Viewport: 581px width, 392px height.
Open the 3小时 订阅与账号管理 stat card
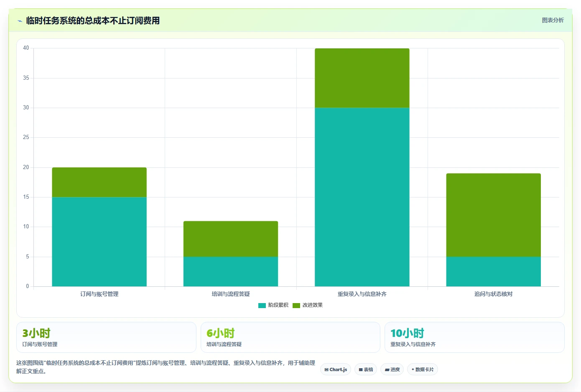106,337
